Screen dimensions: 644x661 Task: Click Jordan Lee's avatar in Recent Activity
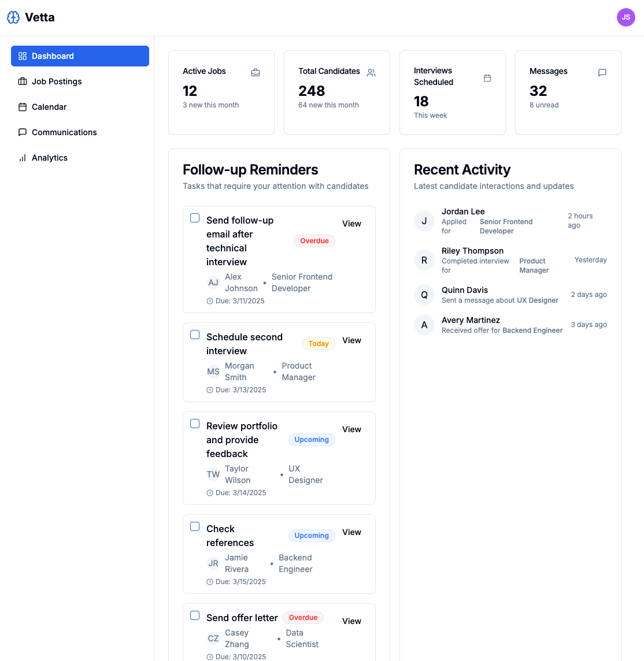click(x=424, y=221)
